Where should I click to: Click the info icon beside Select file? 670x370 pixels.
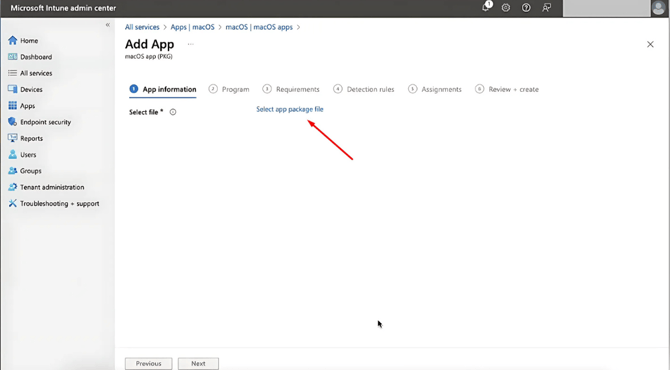click(x=173, y=112)
